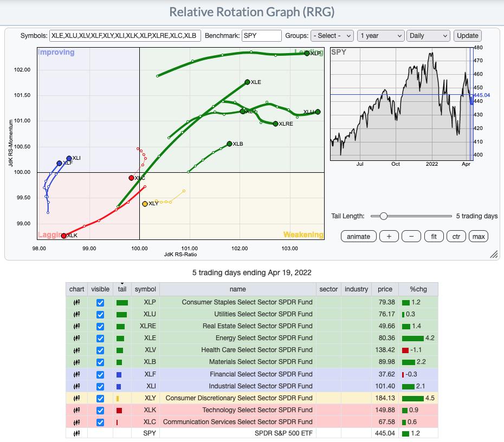Screen dimensions: 504x442
Task: Open the chart icon for XLP row
Action: (x=76, y=302)
